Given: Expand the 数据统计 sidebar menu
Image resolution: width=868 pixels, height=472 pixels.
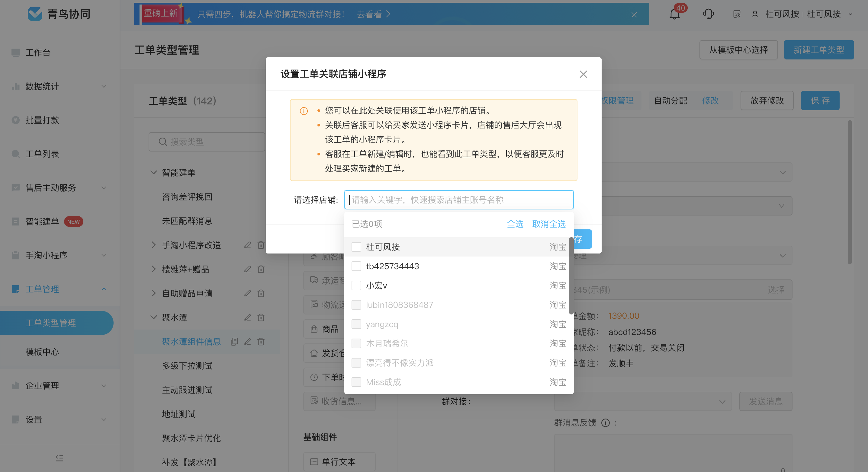Looking at the screenshot, I should (104, 86).
